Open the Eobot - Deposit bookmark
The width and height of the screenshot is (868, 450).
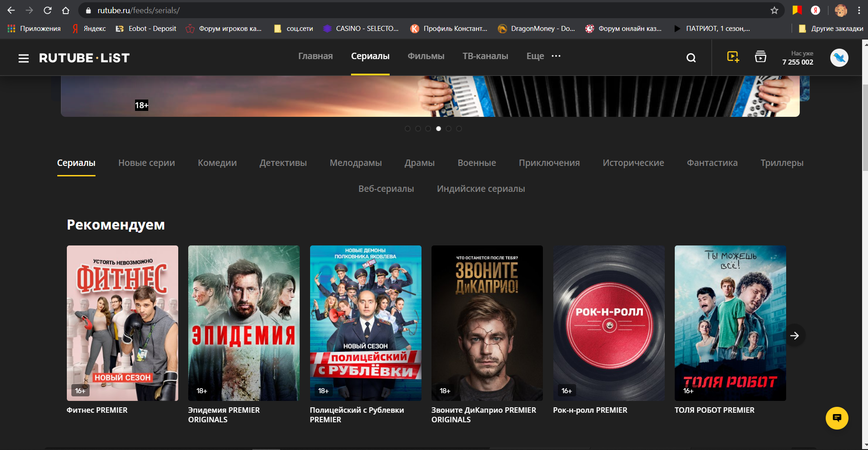click(146, 28)
